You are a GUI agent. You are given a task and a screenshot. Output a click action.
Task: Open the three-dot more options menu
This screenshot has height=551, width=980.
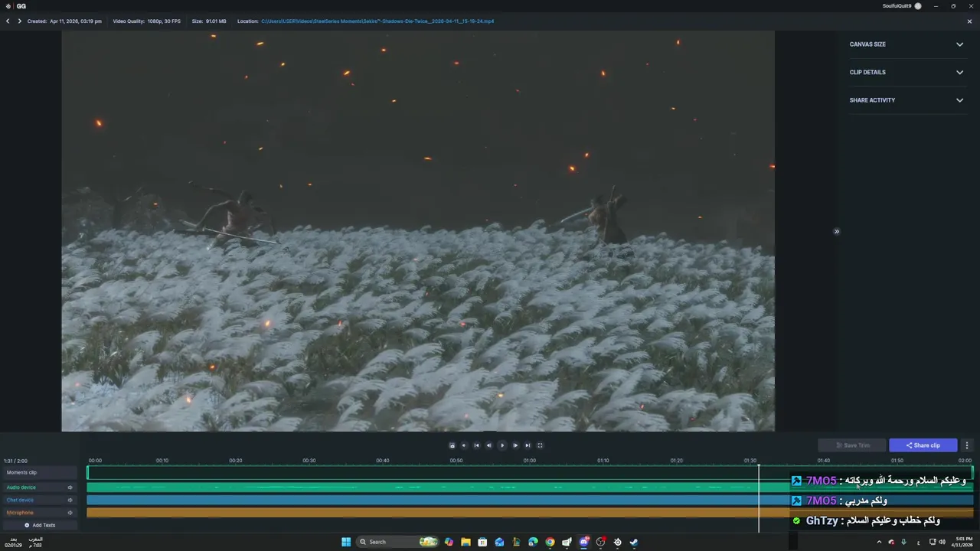pos(967,445)
